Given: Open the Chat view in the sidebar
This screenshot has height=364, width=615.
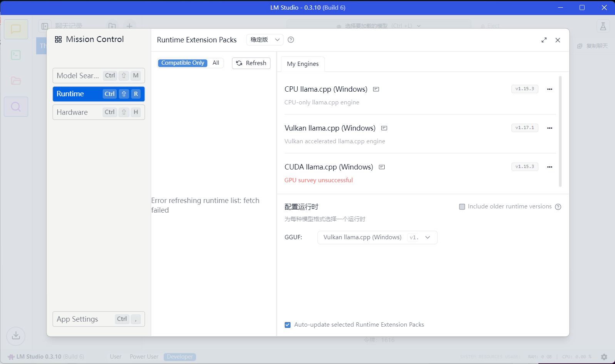Looking at the screenshot, I should coord(16,29).
